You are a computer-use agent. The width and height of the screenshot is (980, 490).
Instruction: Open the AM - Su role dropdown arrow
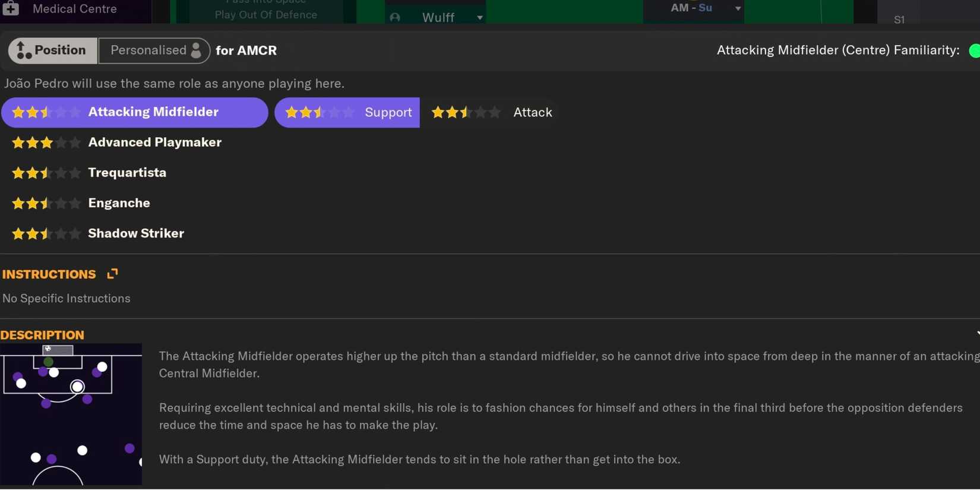click(738, 8)
